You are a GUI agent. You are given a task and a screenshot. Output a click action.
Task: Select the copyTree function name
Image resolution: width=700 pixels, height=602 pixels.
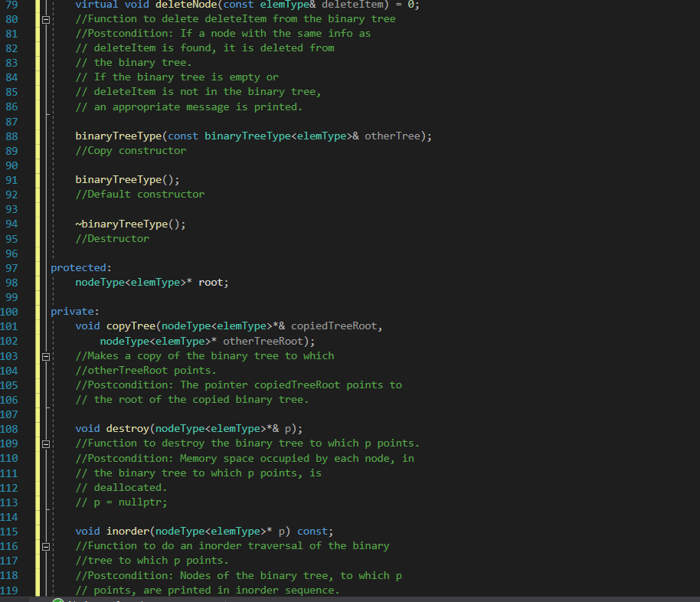(130, 326)
